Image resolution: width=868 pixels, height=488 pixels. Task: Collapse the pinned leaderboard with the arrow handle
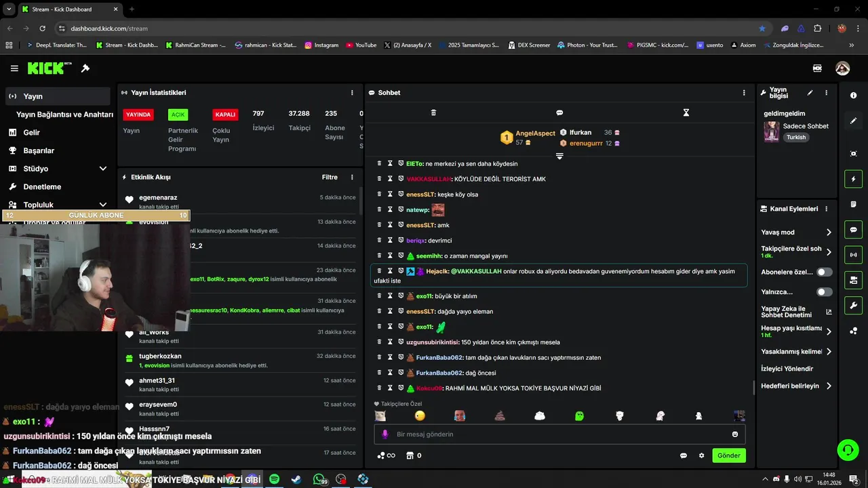point(559,156)
